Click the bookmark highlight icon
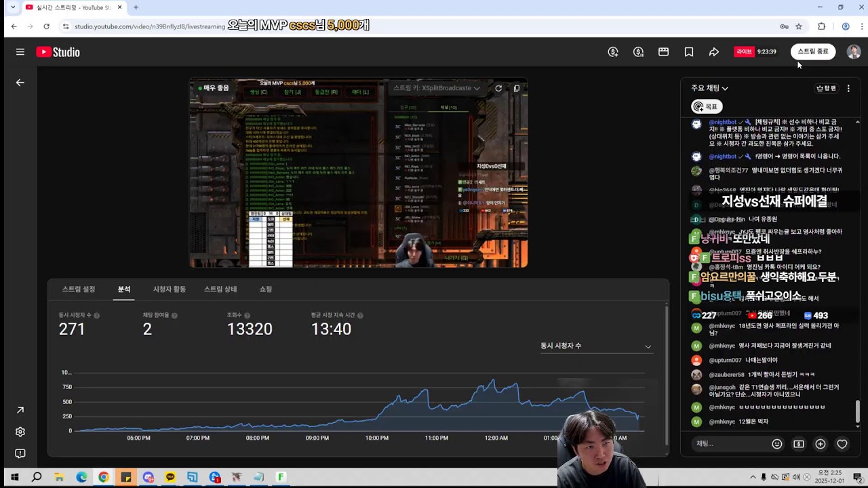This screenshot has width=868, height=488. (x=689, y=52)
